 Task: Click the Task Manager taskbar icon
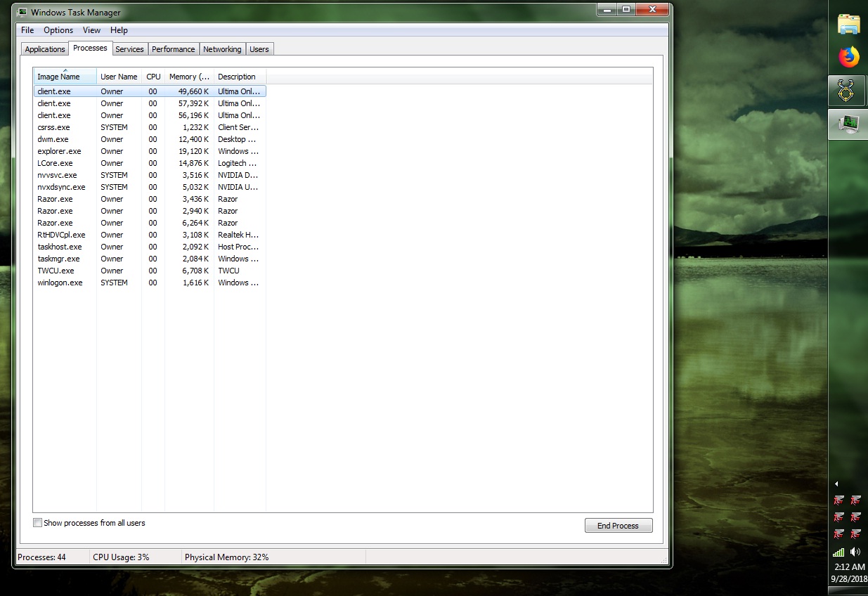coord(848,124)
